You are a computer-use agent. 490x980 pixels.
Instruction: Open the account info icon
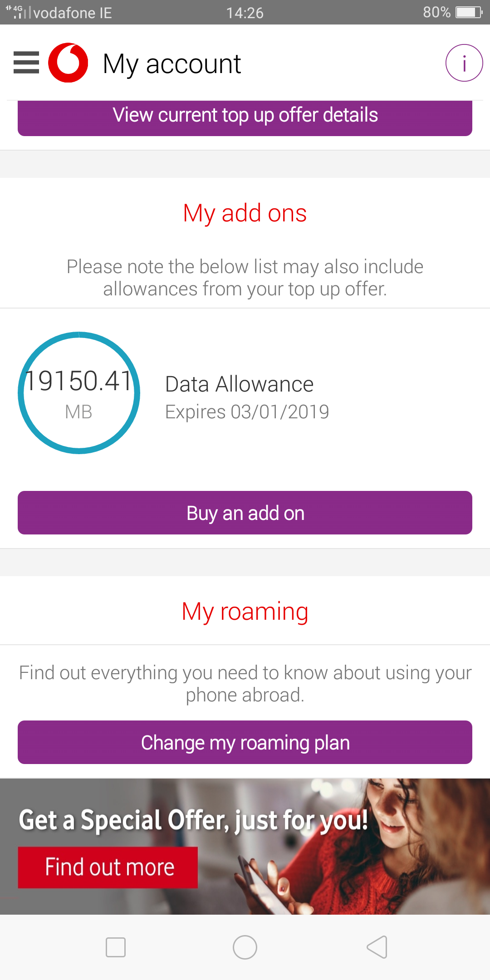pos(464,63)
